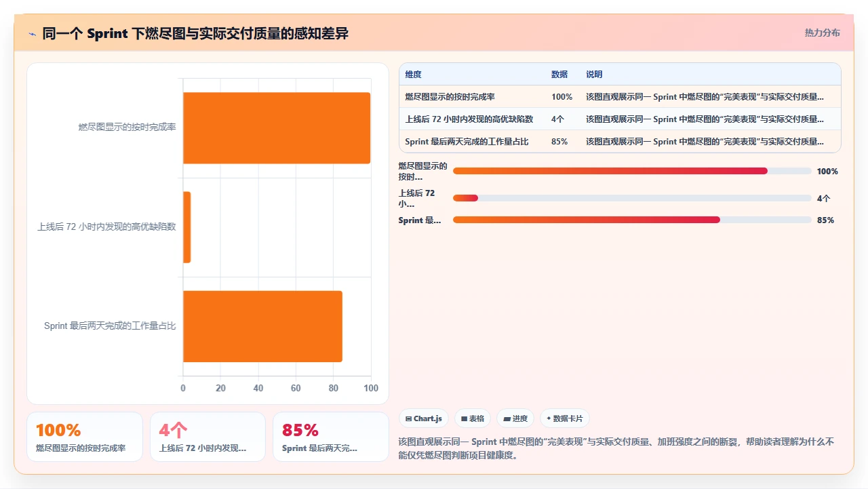
Task: Click the 维度 table column header
Action: 413,75
